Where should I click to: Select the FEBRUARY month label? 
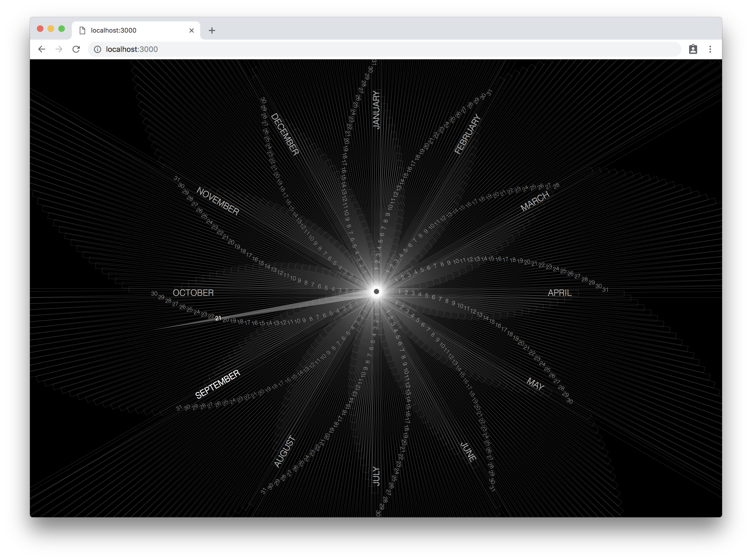468,134
